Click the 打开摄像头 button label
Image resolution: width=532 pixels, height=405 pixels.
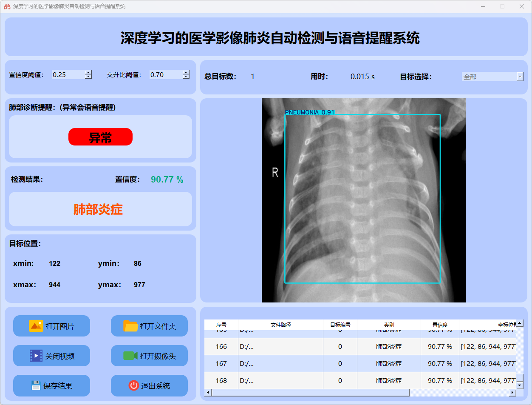coord(158,356)
